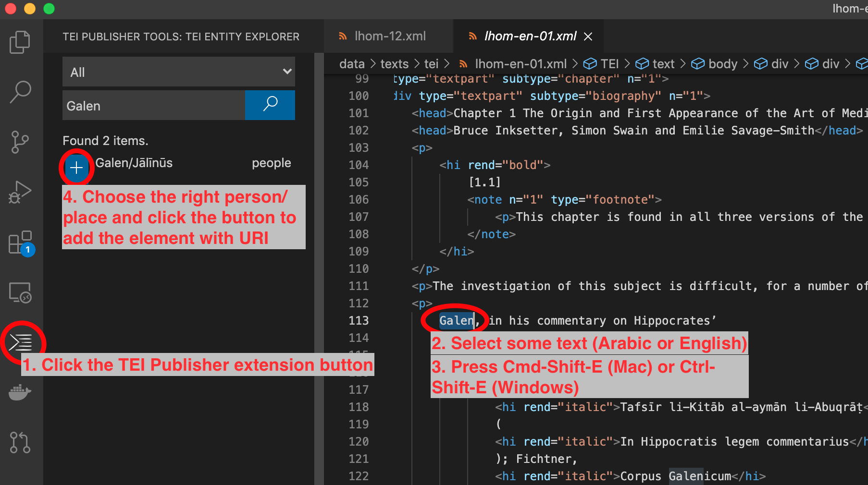The height and width of the screenshot is (485, 868).
Task: Open the Extensions view with badge
Action: click(21, 243)
